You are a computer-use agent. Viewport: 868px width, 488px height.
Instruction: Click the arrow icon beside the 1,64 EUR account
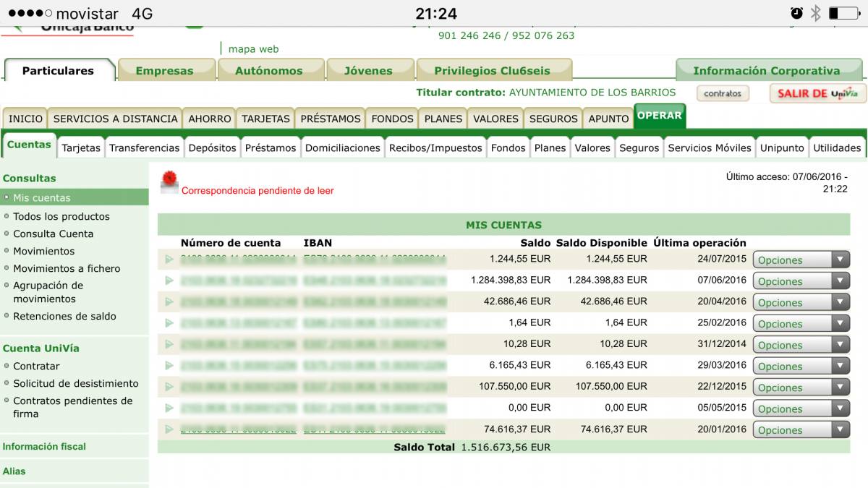click(169, 322)
